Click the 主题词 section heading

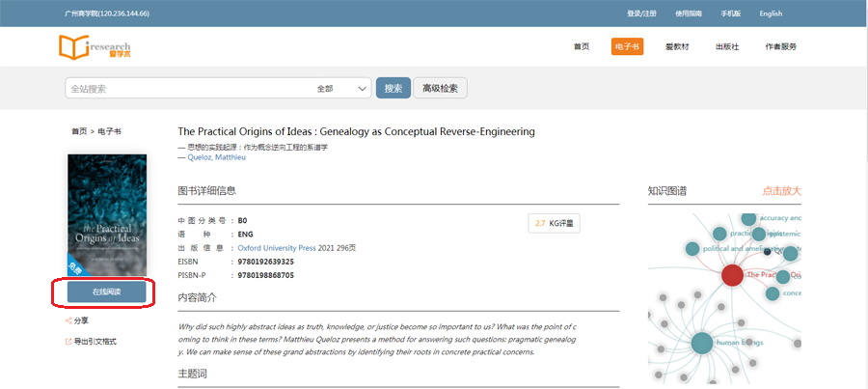point(192,375)
